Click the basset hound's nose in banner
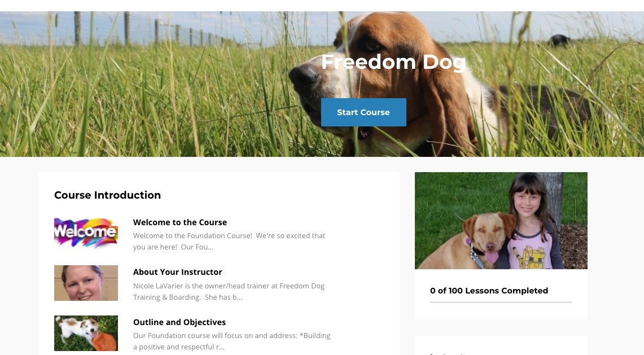Viewport: 644px width, 355px height. (303, 76)
